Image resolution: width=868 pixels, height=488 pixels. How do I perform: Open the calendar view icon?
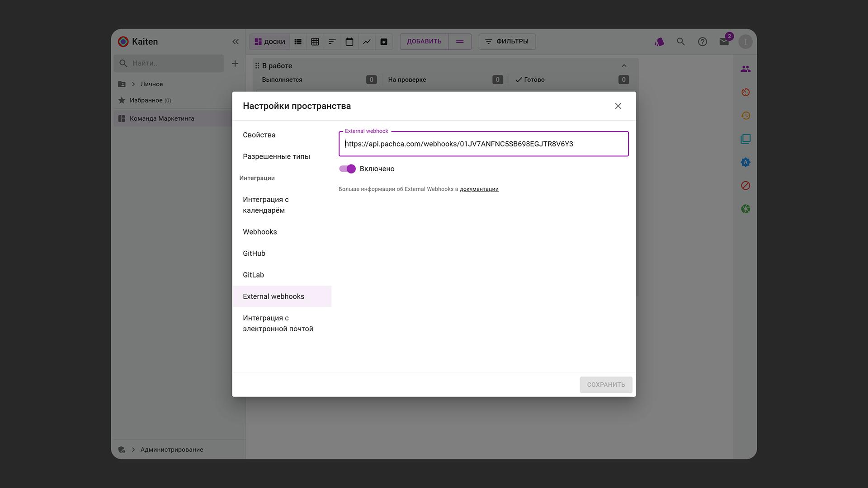pos(349,42)
